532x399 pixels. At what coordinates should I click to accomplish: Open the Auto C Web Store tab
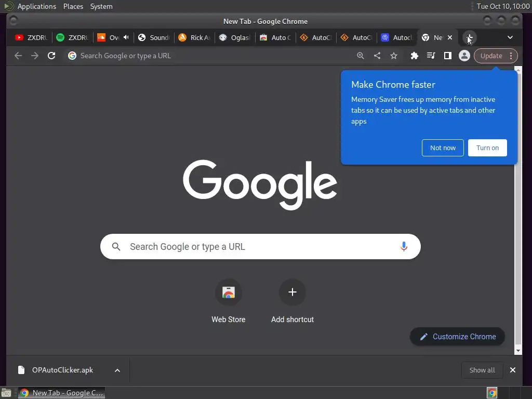(x=275, y=37)
